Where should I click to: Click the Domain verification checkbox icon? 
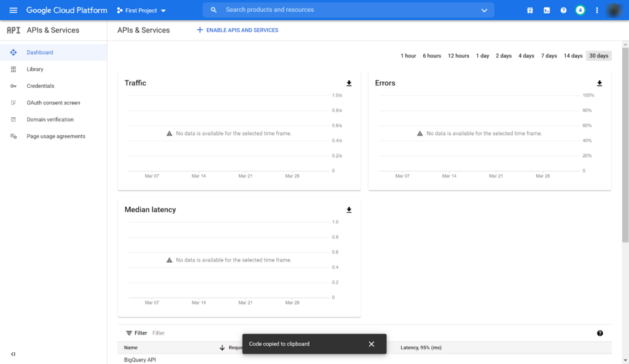pyautogui.click(x=14, y=120)
